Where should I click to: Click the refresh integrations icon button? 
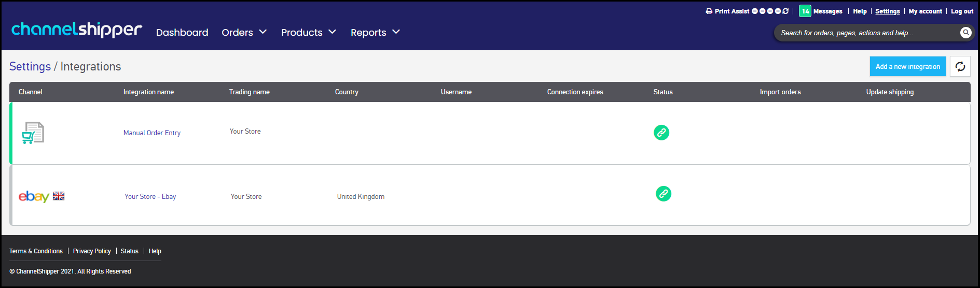point(960,66)
